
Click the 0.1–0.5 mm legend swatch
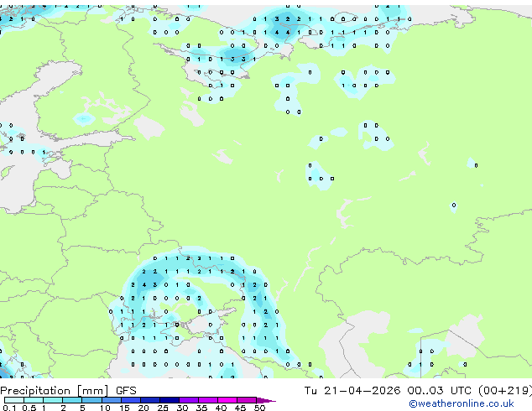[x=14, y=400]
